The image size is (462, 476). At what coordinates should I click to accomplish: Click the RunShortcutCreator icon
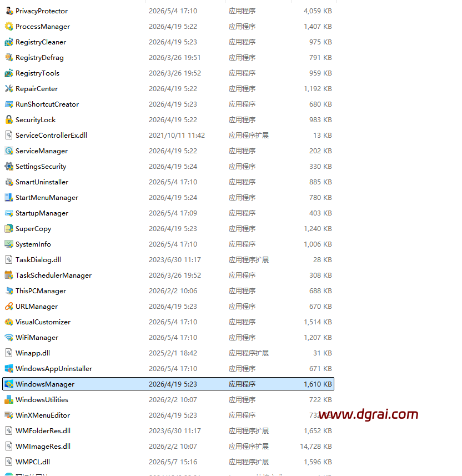(9, 104)
